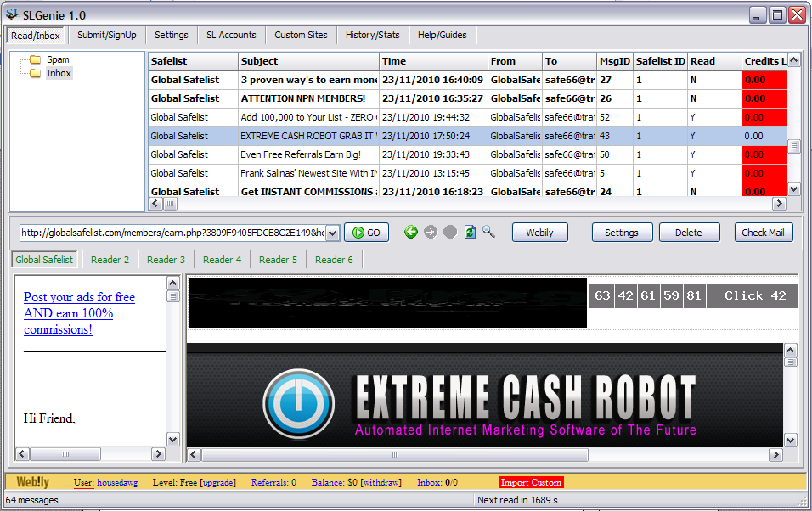Click the withdraw link
The height and width of the screenshot is (511, 812).
(381, 482)
